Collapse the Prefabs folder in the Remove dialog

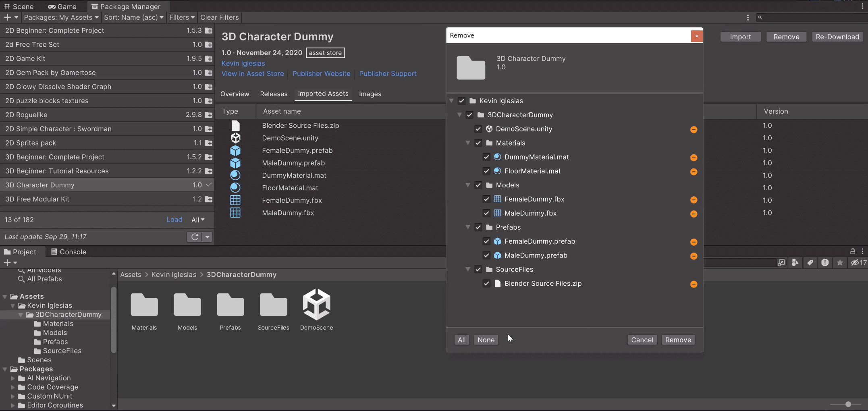coord(467,227)
